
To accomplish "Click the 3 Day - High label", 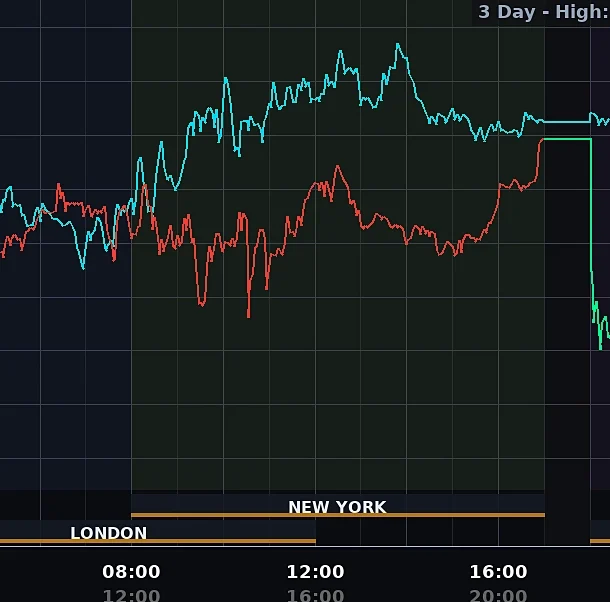I will [x=543, y=12].
